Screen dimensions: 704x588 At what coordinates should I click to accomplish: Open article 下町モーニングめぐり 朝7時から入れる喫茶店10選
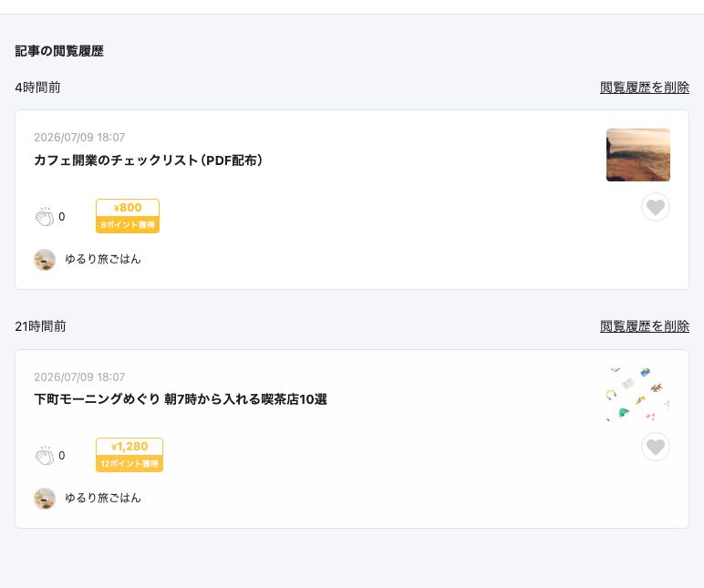[x=181, y=399]
